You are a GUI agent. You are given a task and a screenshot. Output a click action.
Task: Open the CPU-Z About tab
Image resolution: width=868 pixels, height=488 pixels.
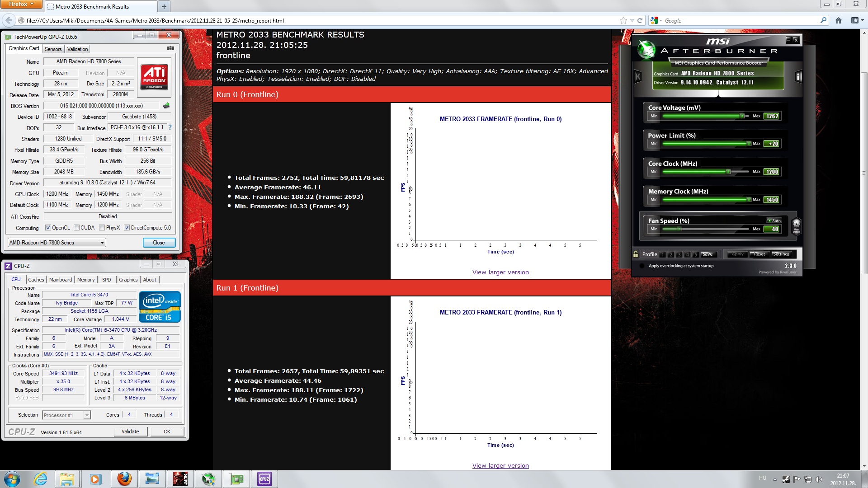pyautogui.click(x=150, y=280)
